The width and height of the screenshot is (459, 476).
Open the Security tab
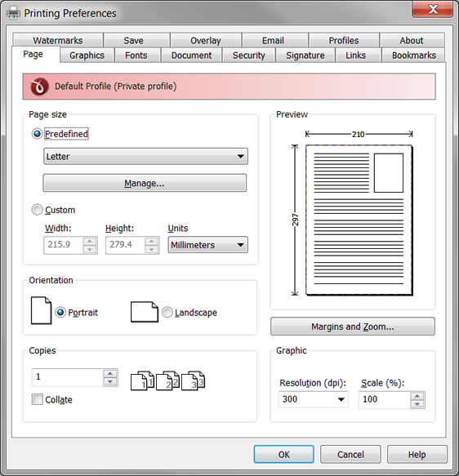click(x=249, y=56)
